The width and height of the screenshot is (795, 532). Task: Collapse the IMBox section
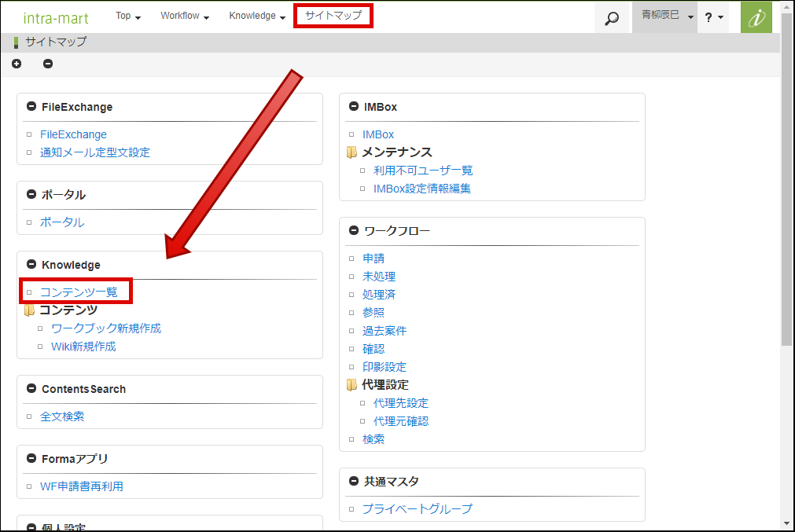(354, 107)
